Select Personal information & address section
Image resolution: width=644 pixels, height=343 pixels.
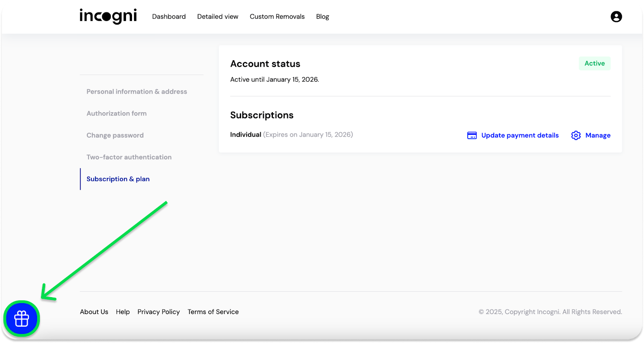[136, 92]
